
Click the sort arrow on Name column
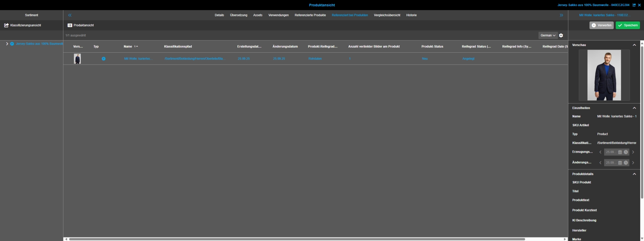click(137, 46)
